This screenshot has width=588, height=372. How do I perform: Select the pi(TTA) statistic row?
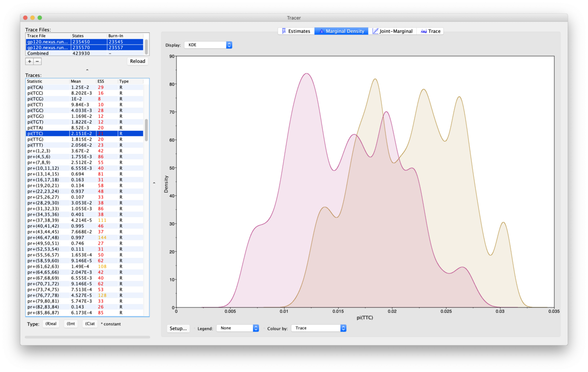pos(84,128)
